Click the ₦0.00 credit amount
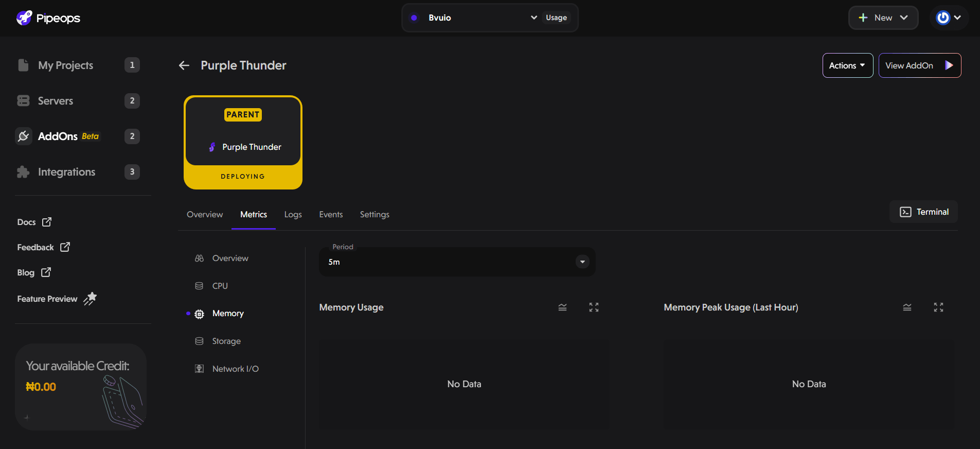This screenshot has width=980, height=449. 41,387
